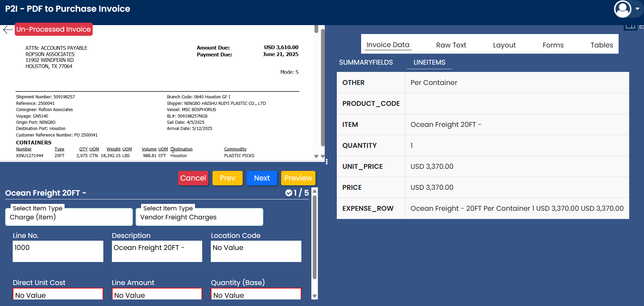Open the user profile avatar

(622, 9)
